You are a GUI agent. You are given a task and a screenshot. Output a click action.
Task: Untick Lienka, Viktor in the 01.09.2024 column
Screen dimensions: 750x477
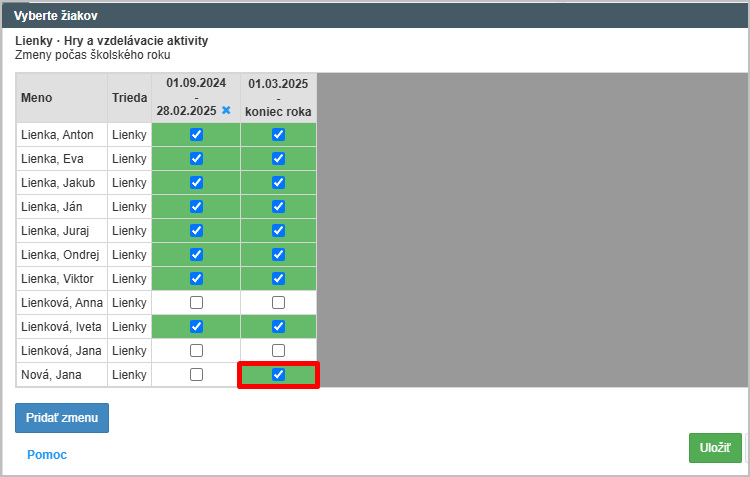(196, 279)
